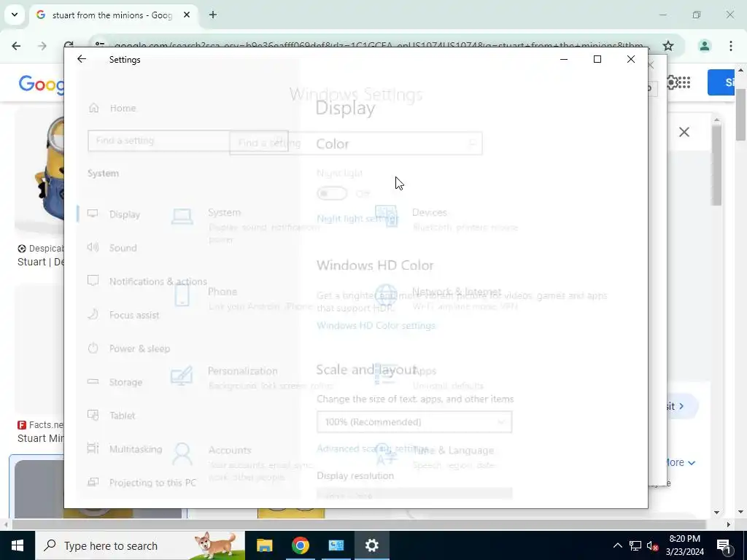
Task: Close the Google image preview panel
Action: click(684, 132)
